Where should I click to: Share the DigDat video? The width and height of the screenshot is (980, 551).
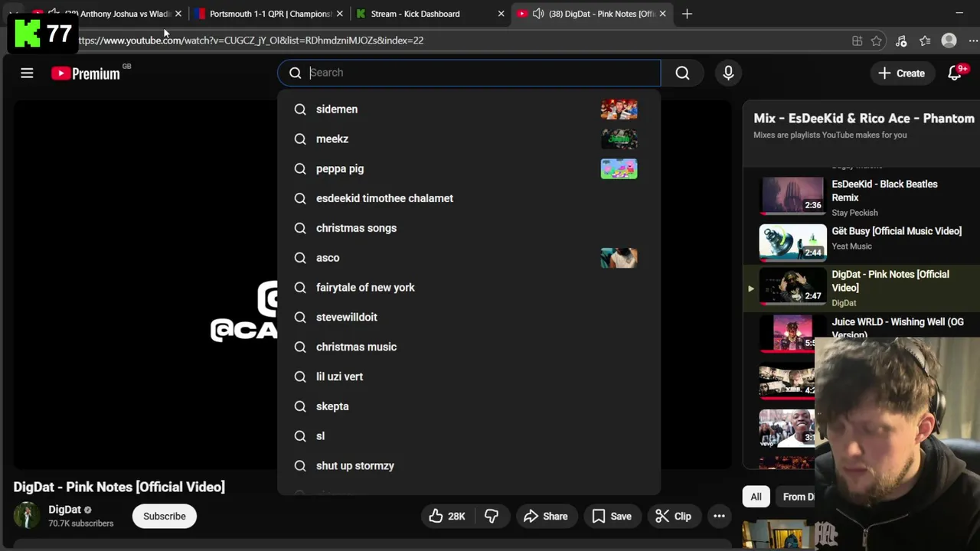546,517
